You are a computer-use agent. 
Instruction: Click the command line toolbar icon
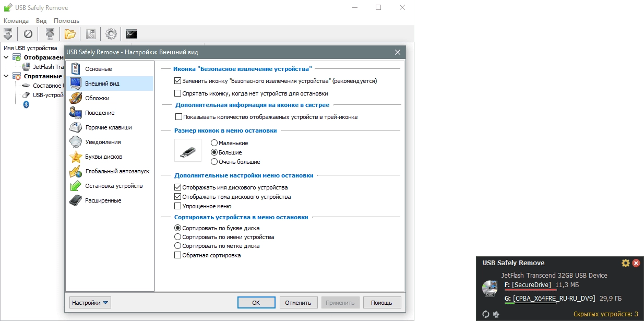(x=132, y=34)
